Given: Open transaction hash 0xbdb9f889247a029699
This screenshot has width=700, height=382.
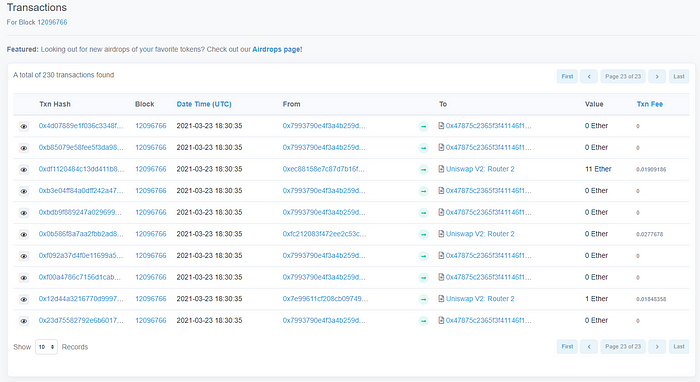Looking at the screenshot, I should click(x=80, y=212).
